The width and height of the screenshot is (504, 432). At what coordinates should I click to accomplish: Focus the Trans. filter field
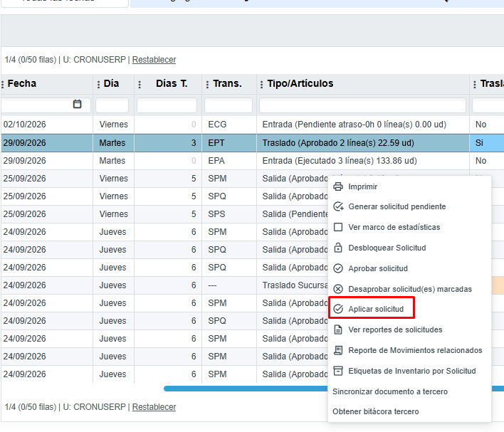pyautogui.click(x=229, y=105)
